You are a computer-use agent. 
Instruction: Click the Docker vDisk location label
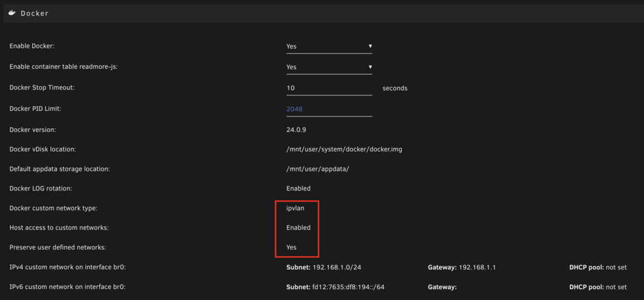click(x=43, y=149)
